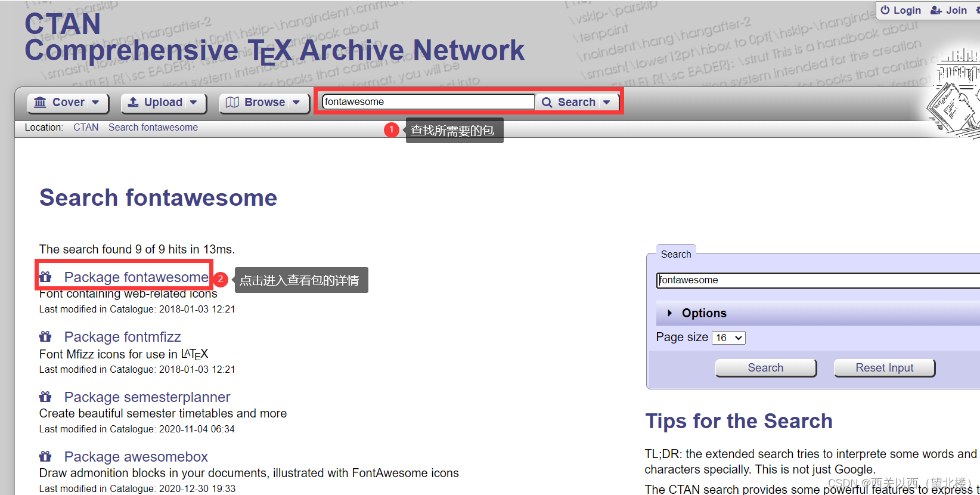Screen dimensions: 980x495
Task: Expand the Cover dropdown arrow
Action: tap(95, 103)
